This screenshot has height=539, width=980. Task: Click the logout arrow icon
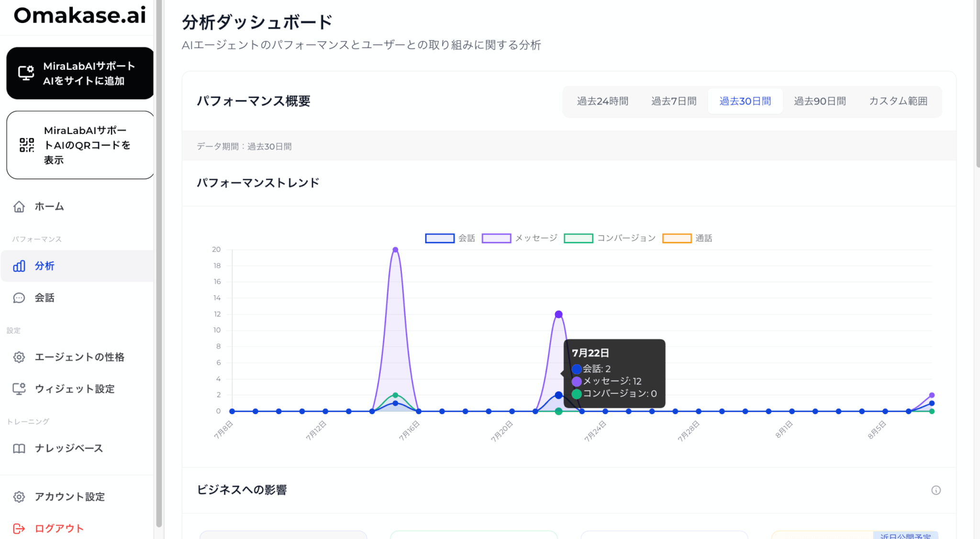[x=19, y=528]
